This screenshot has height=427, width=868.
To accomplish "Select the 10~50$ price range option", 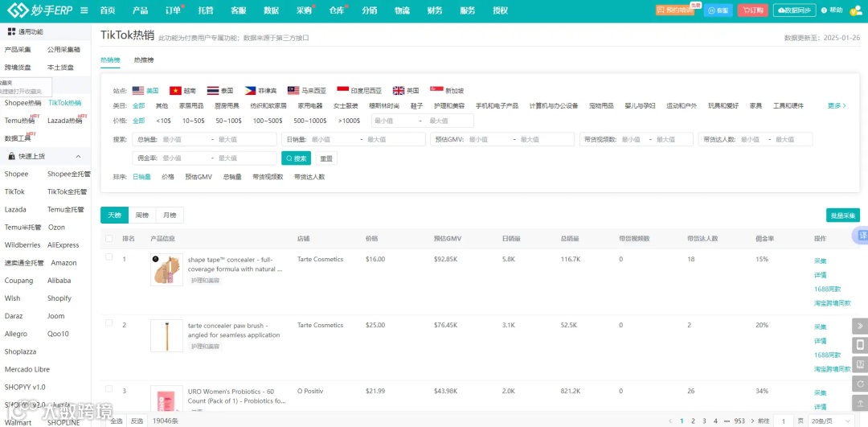I will 194,121.
